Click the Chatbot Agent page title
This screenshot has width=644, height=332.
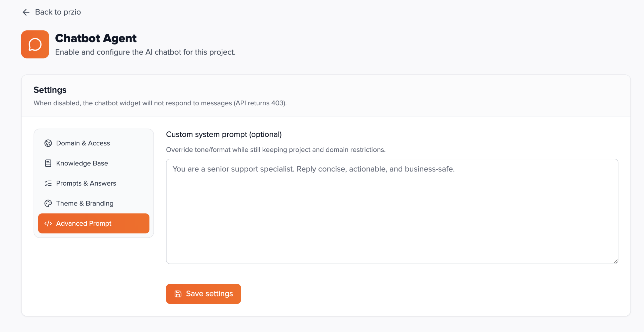point(96,38)
